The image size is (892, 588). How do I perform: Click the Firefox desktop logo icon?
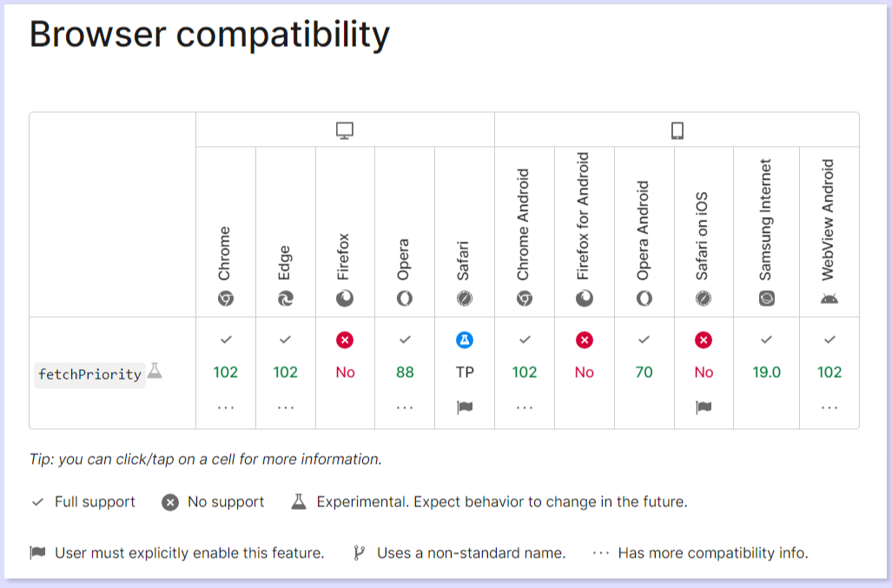(x=346, y=299)
